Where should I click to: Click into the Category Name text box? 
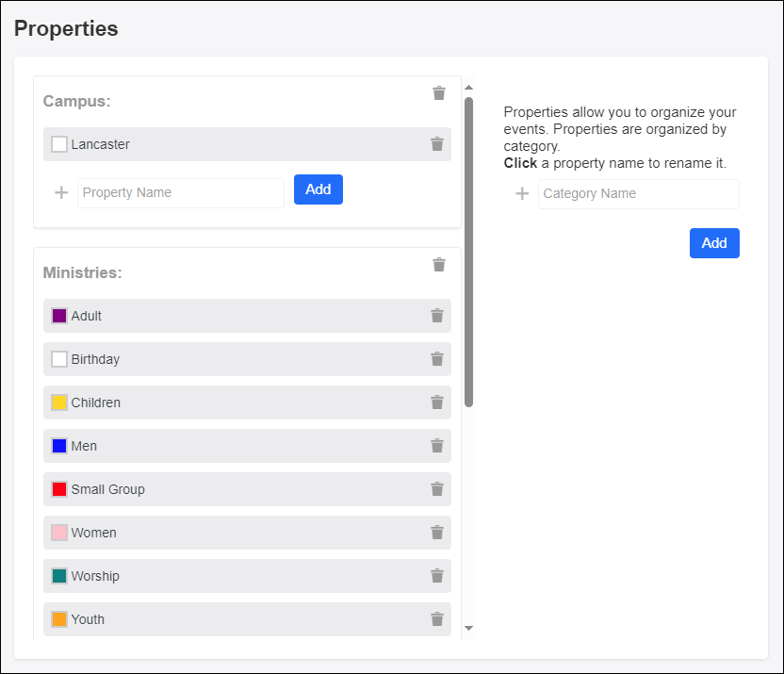[x=638, y=194]
